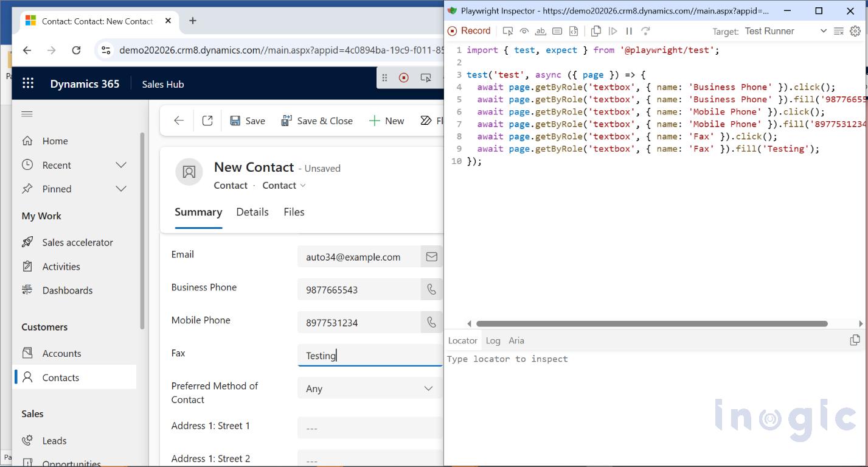Click the Assert Text icon in the Inspector toolbar
This screenshot has height=467, width=868.
(x=540, y=30)
